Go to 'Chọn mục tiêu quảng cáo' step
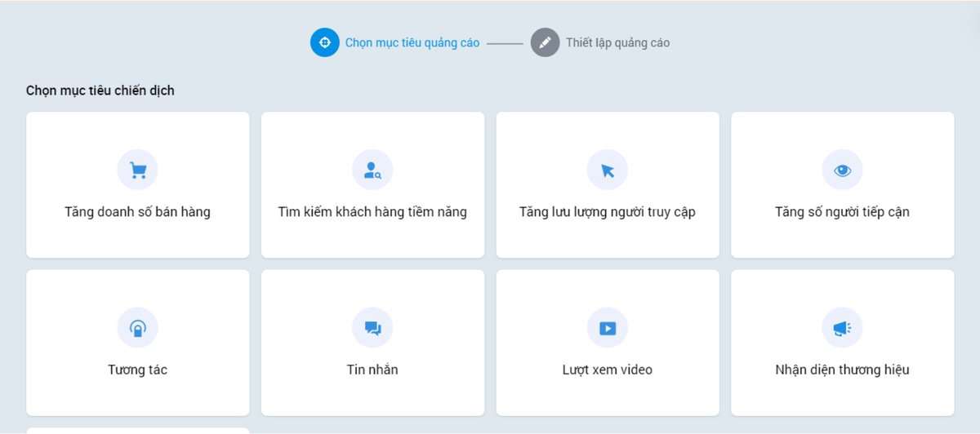Viewport: 980px width, 434px height. (412, 42)
